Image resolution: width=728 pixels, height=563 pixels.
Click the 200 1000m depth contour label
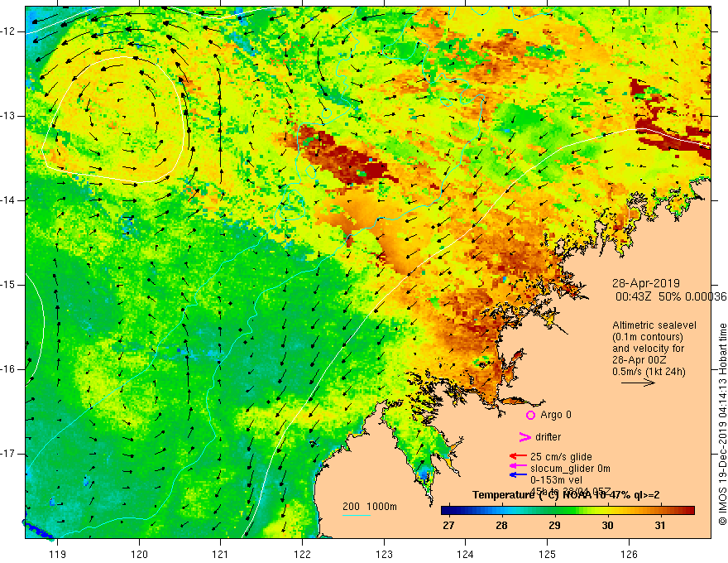[370, 507]
